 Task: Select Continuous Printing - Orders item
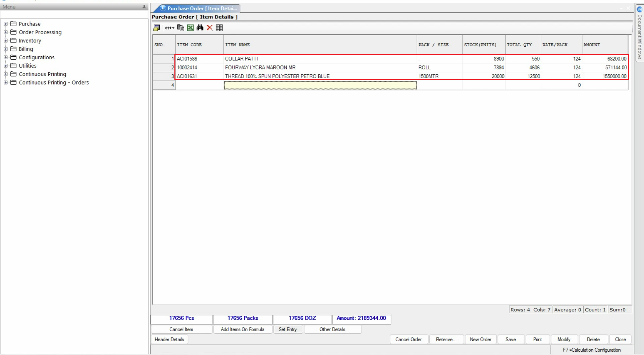(x=54, y=82)
